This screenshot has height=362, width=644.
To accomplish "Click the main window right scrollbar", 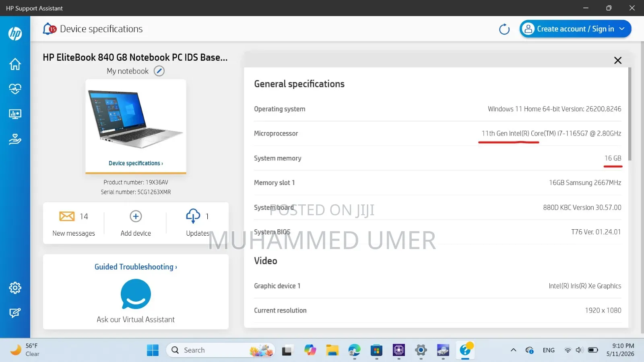I will pyautogui.click(x=642, y=187).
